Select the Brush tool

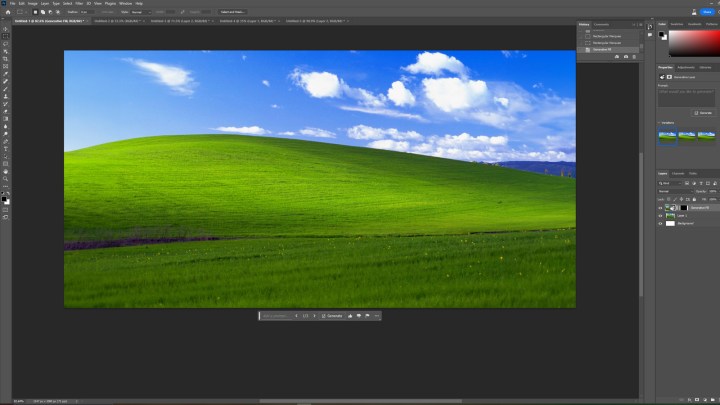click(x=6, y=89)
